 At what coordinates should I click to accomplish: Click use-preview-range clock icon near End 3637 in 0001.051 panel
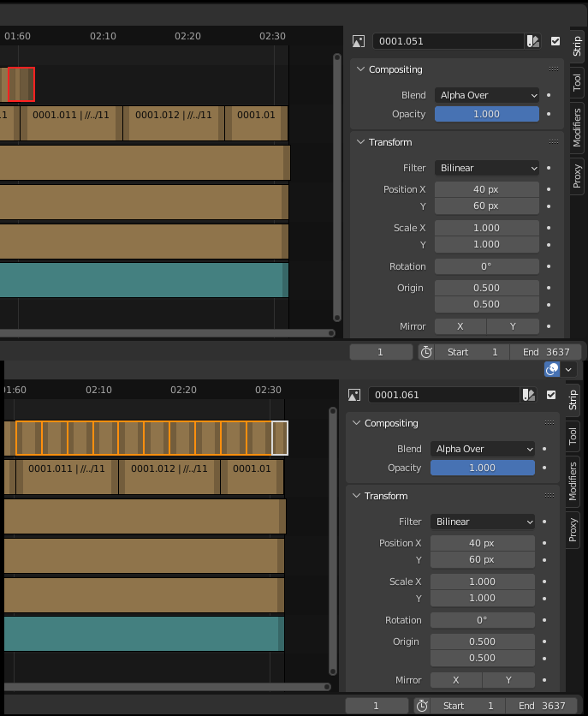click(x=426, y=352)
